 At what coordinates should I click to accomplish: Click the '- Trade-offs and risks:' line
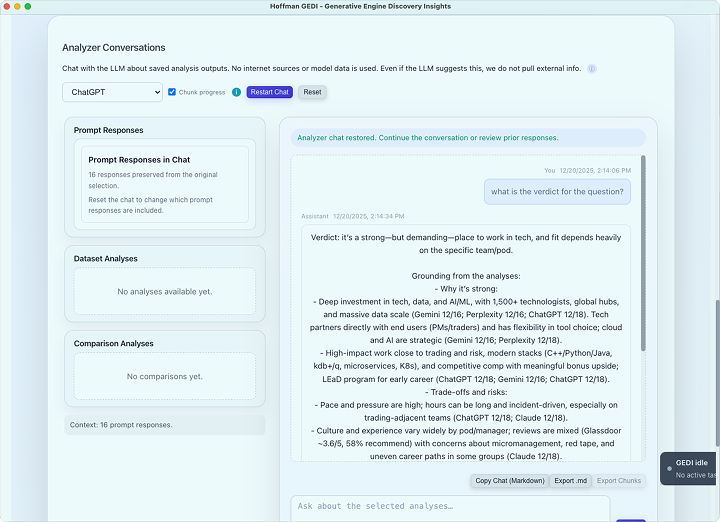click(466, 392)
